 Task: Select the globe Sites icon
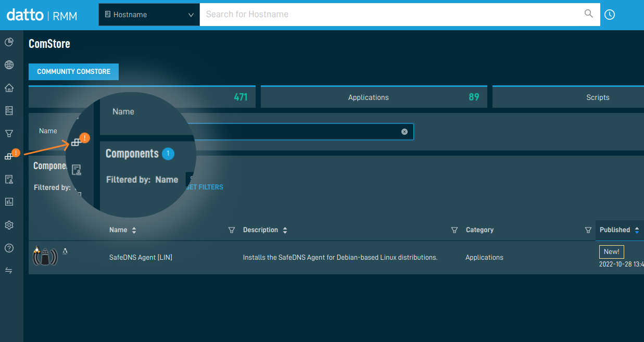click(x=9, y=65)
